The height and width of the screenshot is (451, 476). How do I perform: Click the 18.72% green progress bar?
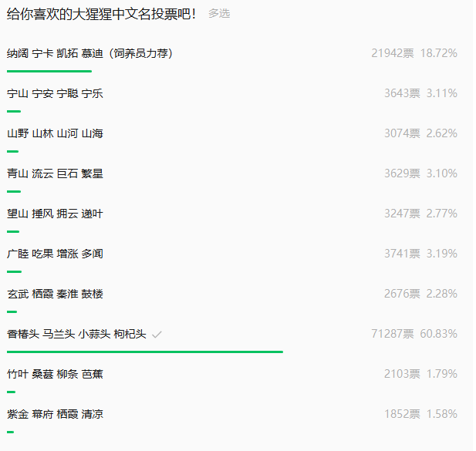[x=49, y=71]
